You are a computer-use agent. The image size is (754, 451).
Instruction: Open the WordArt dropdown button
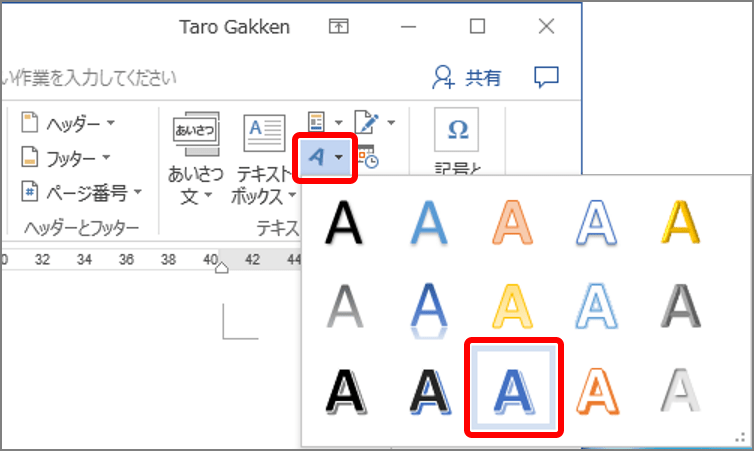[325, 157]
